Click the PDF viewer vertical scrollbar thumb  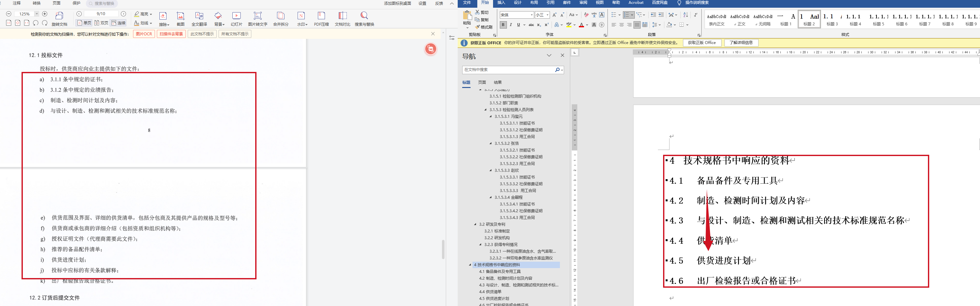(443, 249)
